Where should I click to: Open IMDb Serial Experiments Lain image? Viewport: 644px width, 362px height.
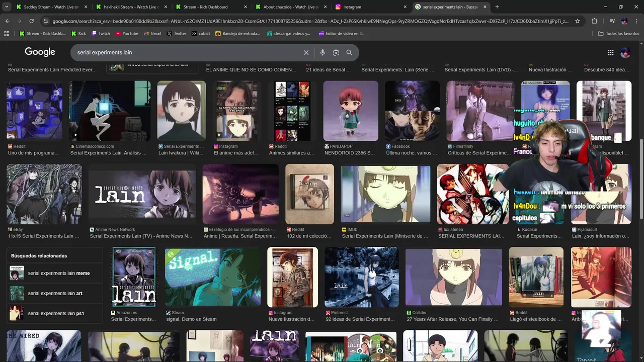[385, 194]
